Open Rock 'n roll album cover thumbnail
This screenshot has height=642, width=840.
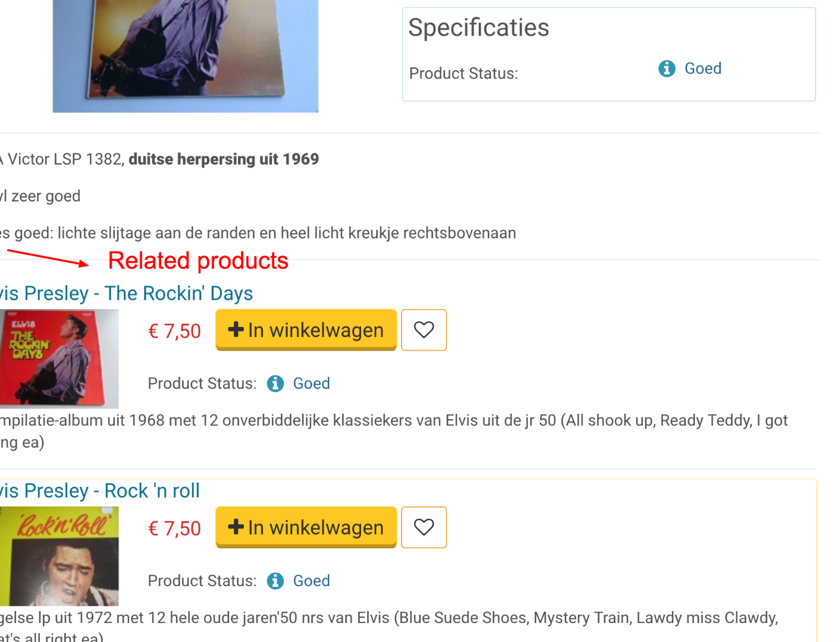pos(58,556)
